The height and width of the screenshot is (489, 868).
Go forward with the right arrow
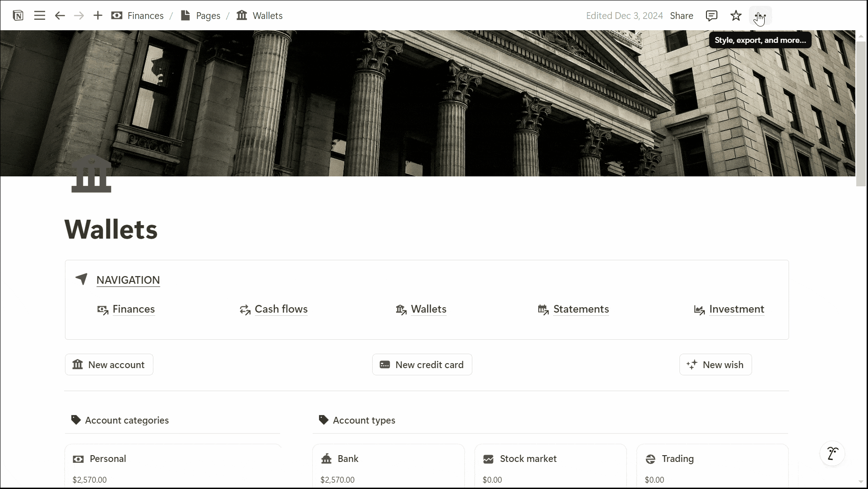coord(79,16)
